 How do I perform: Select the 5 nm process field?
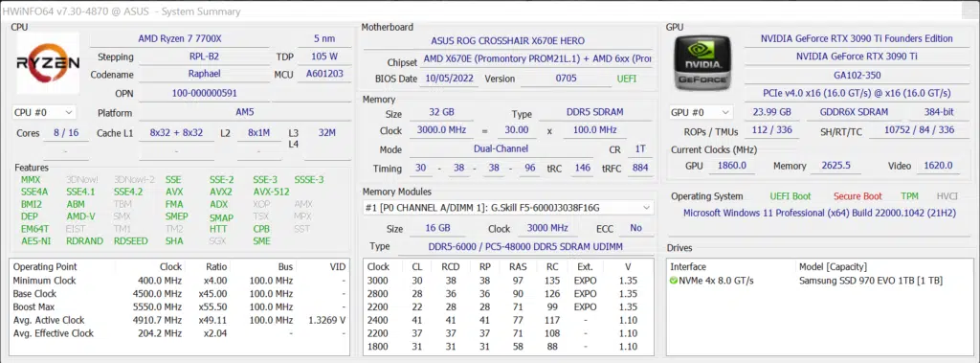coord(324,39)
